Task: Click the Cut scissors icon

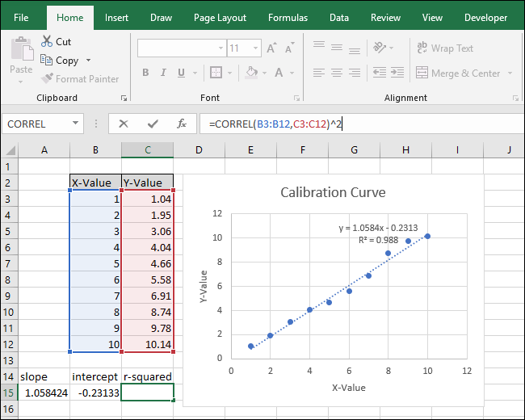Action: coord(46,42)
